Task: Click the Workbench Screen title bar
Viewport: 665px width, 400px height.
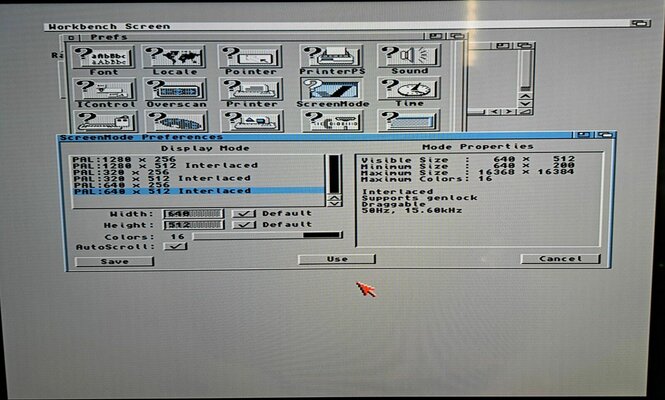Action: pos(337,25)
